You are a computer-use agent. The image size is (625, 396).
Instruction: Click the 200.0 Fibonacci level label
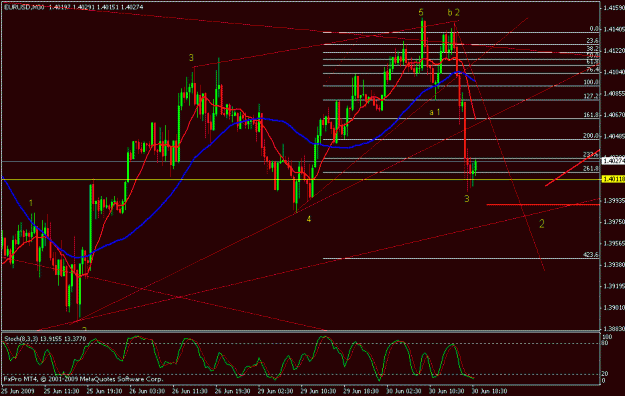[591, 136]
